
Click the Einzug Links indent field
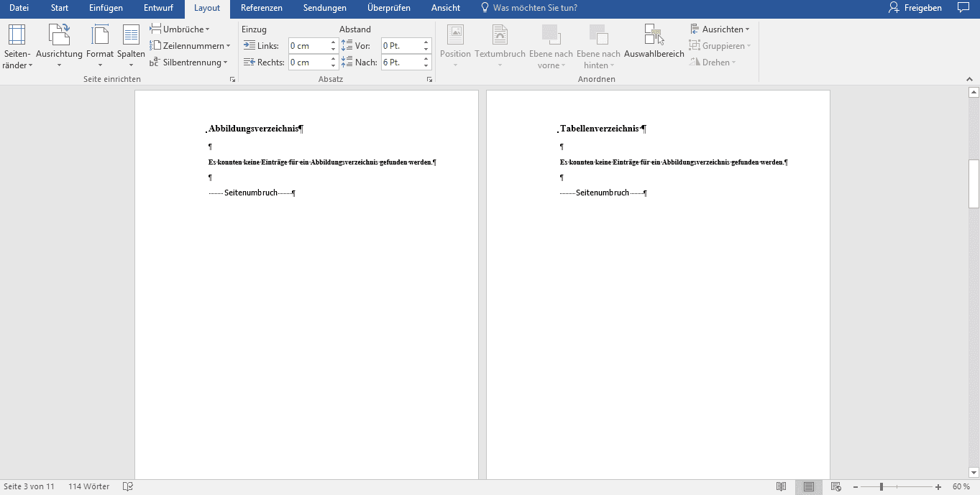(x=308, y=46)
